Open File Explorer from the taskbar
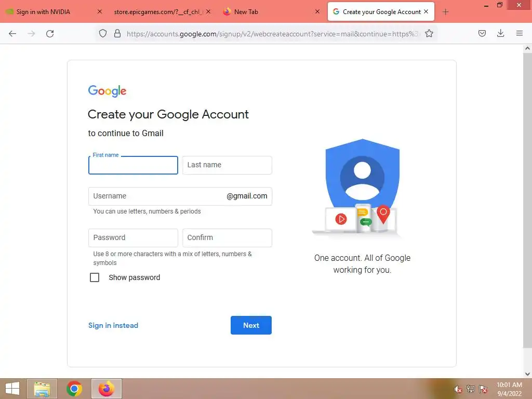Image resolution: width=532 pixels, height=399 pixels. click(42, 389)
